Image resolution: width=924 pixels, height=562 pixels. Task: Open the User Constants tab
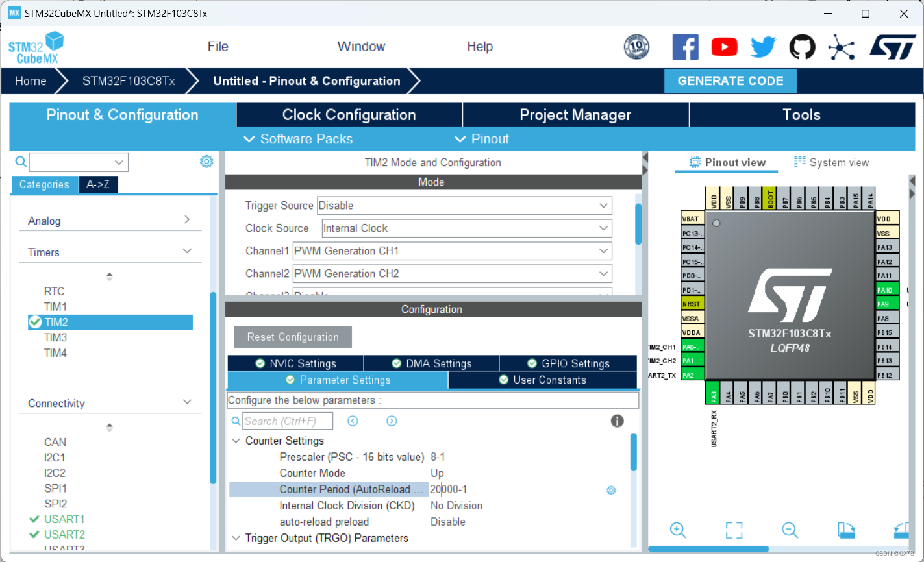pyautogui.click(x=542, y=380)
